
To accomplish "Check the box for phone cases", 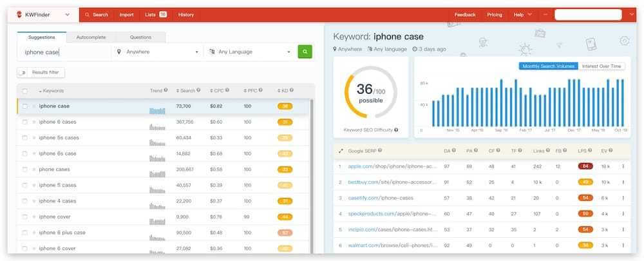I will 25,169.
